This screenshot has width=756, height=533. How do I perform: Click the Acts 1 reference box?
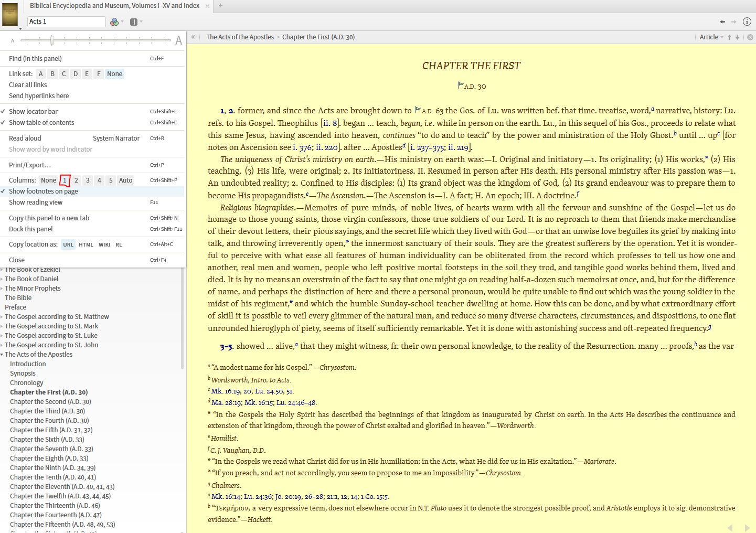pos(67,22)
